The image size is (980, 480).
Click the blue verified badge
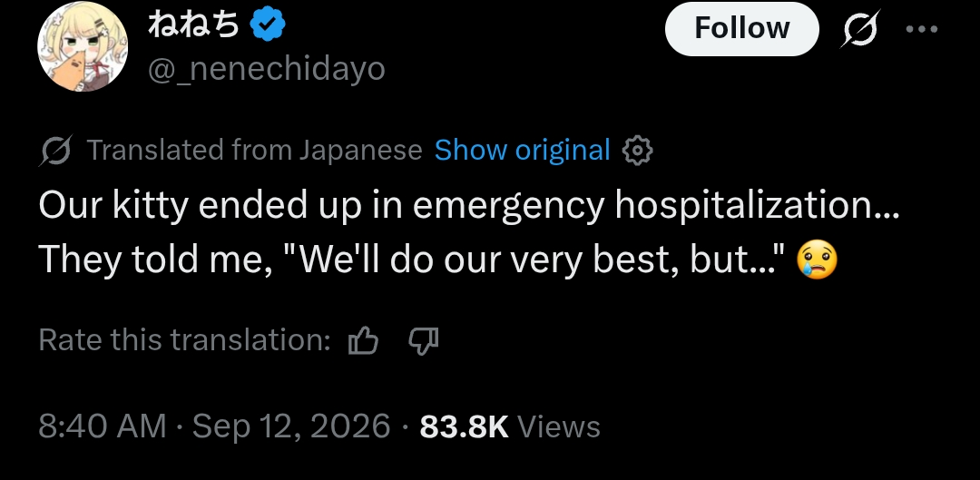pos(268,25)
